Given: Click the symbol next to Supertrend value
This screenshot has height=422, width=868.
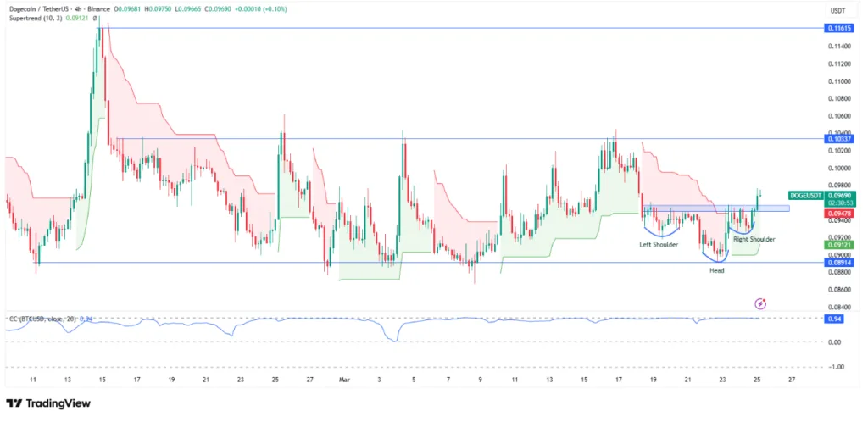Looking at the screenshot, I should click(95, 19).
